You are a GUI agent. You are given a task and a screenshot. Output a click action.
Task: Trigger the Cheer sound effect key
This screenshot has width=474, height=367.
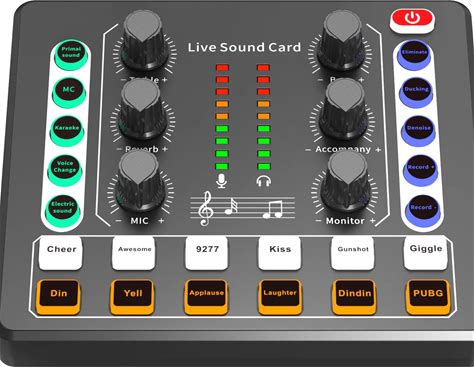[61, 253]
